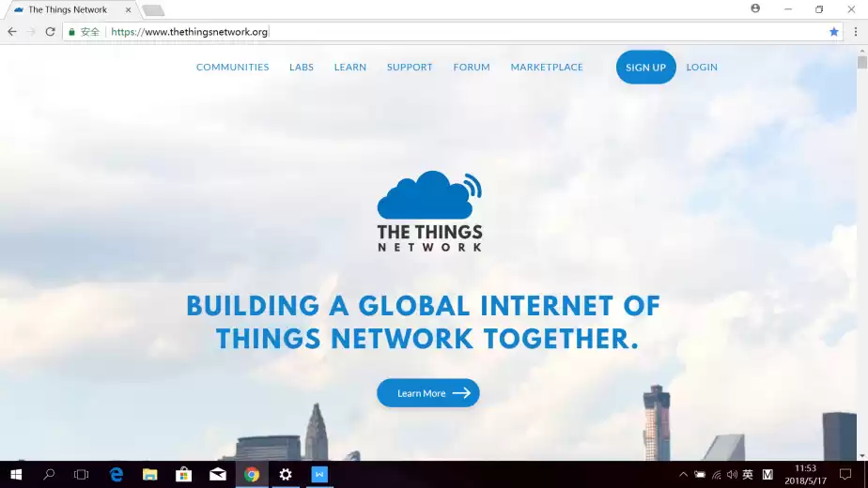Click the page vertical scrollbar thumb
This screenshot has height=488, width=868.
(x=862, y=62)
